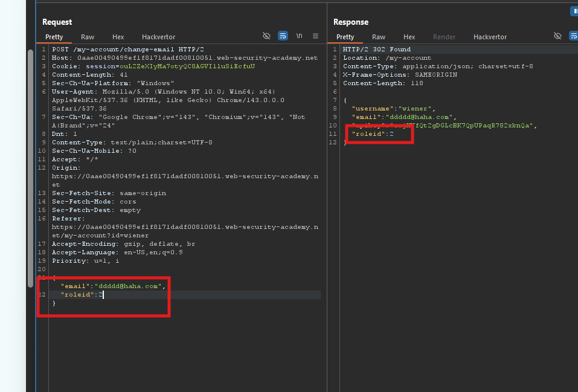Click the "roleid":2 line in response

[373, 133]
